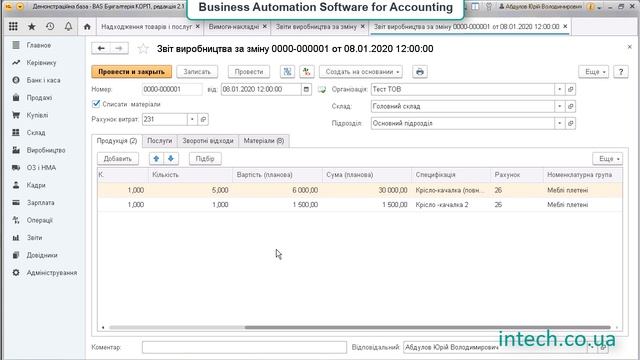The height and width of the screenshot is (360, 640).
Task: Click the Номер field 0000-000001
Action: tap(171, 89)
